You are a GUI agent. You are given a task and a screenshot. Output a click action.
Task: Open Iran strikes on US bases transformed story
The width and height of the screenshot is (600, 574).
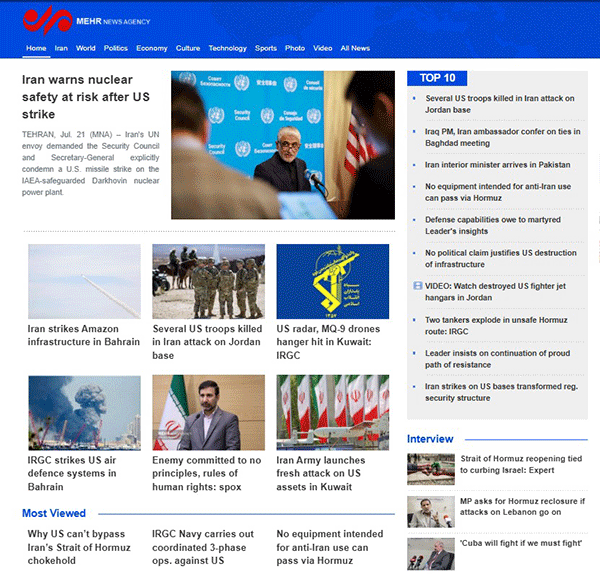tap(501, 392)
